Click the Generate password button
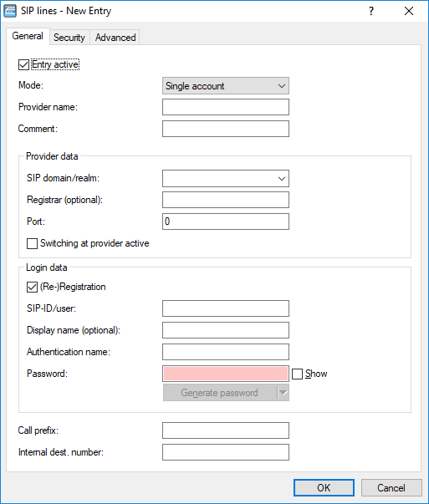 coord(220,393)
